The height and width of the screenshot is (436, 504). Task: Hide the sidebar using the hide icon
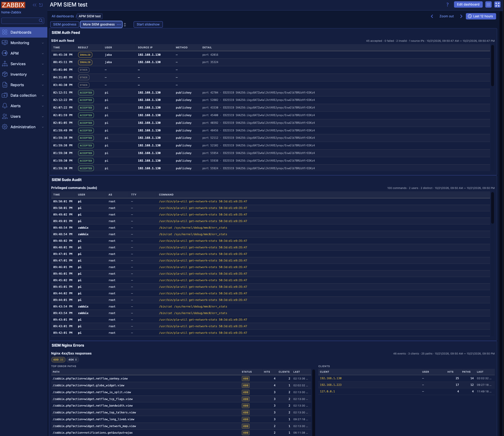click(41, 5)
